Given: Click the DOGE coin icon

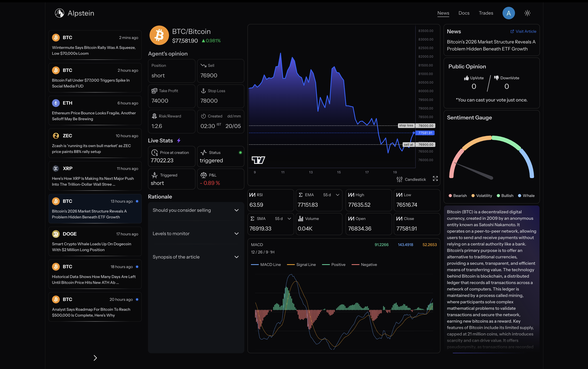Looking at the screenshot, I should tap(56, 234).
